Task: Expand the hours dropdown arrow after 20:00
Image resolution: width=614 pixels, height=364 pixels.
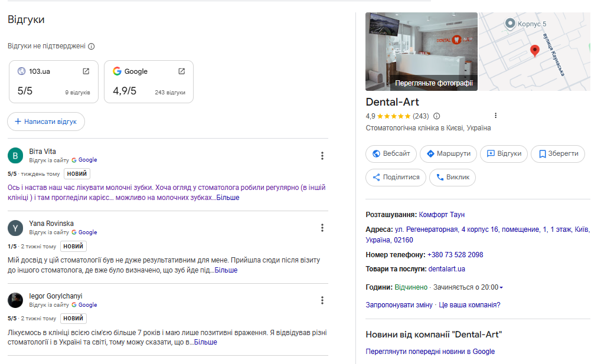Action: coord(501,288)
